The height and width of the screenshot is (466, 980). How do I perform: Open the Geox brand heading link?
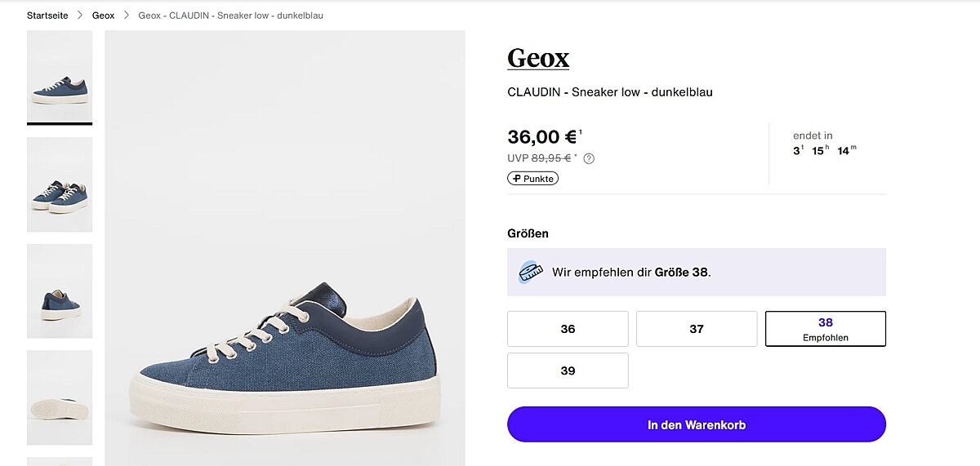537,58
